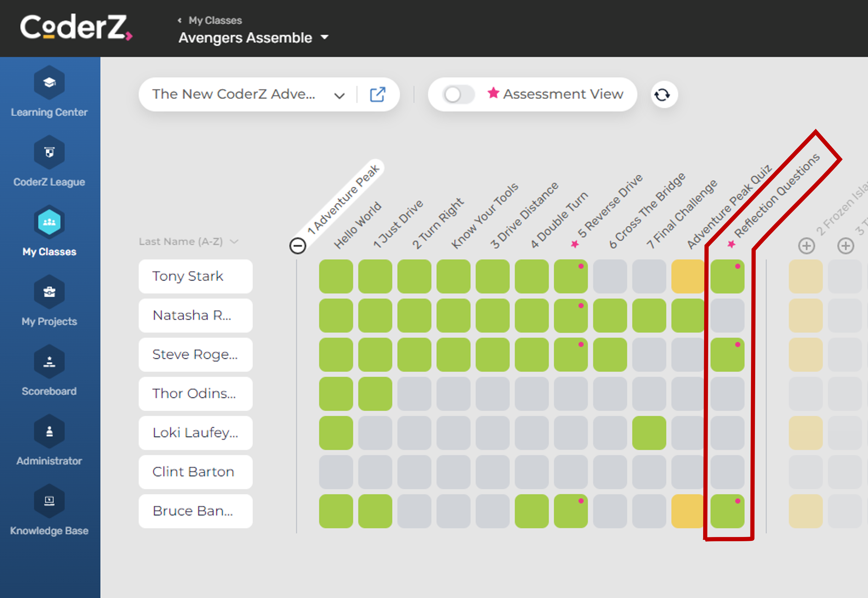Screen dimensions: 868x598
Task: Change the Last Name (A-Z) sort order
Action: [189, 241]
